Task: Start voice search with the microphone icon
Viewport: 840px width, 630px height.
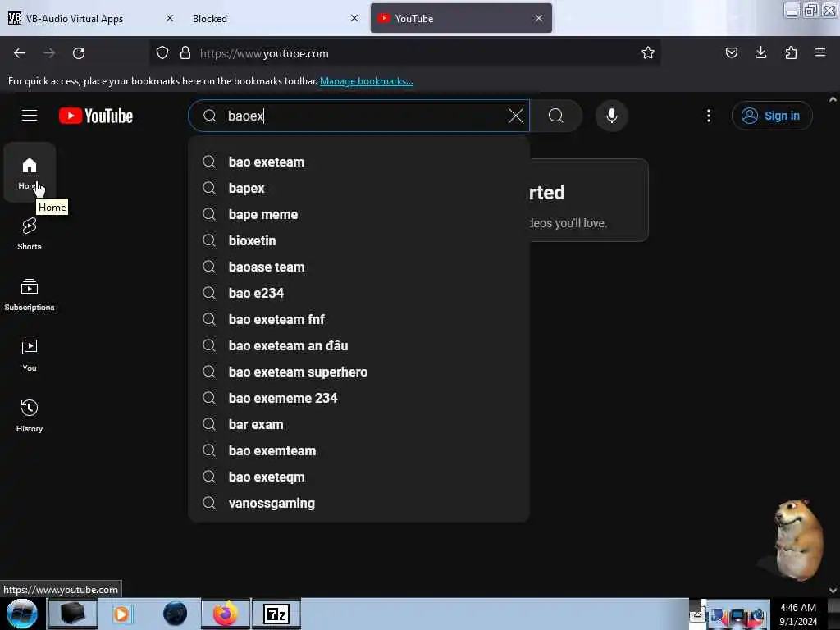Action: click(611, 116)
